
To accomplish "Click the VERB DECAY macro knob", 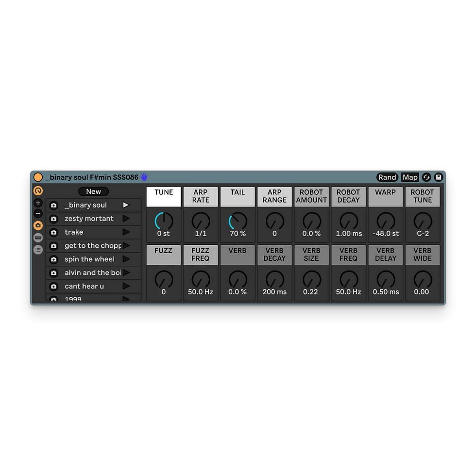I will [275, 279].
